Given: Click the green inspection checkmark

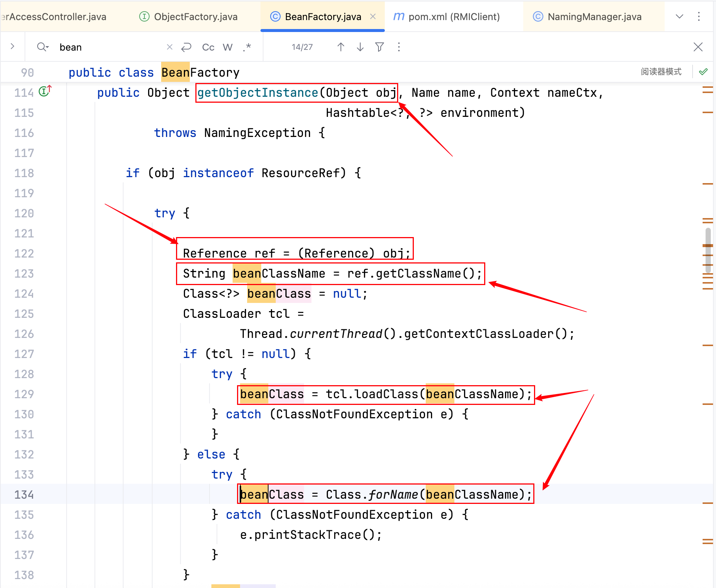Looking at the screenshot, I should click(x=703, y=72).
